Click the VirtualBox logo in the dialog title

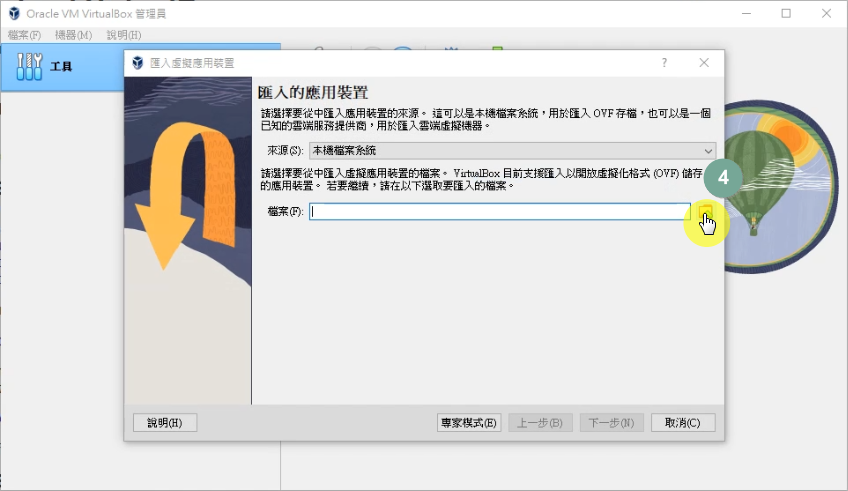pyautogui.click(x=138, y=63)
